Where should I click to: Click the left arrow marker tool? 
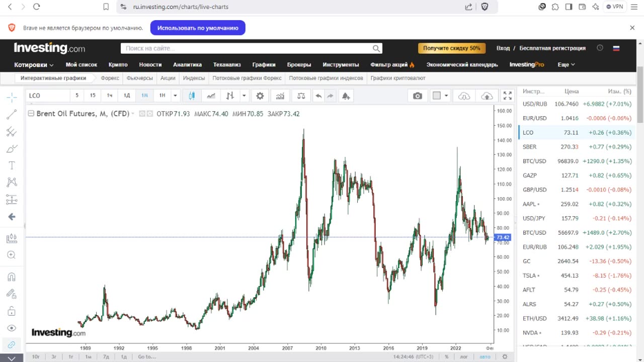(x=12, y=217)
